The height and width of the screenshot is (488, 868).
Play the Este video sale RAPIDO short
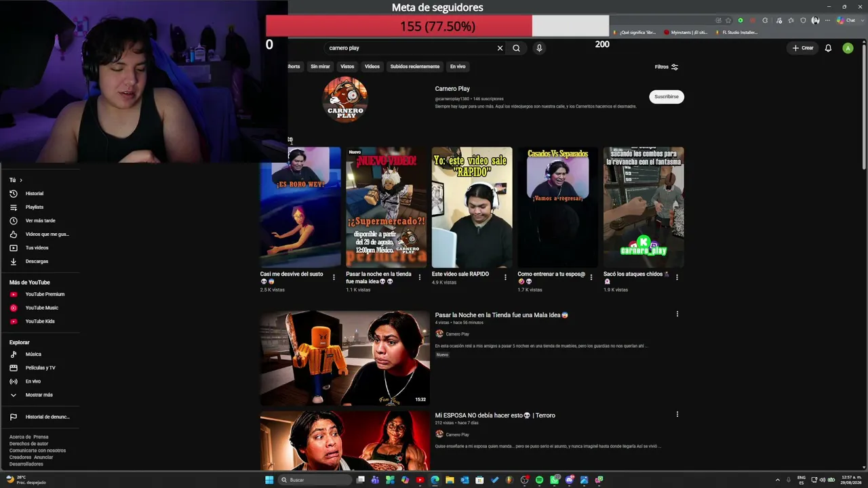472,207
